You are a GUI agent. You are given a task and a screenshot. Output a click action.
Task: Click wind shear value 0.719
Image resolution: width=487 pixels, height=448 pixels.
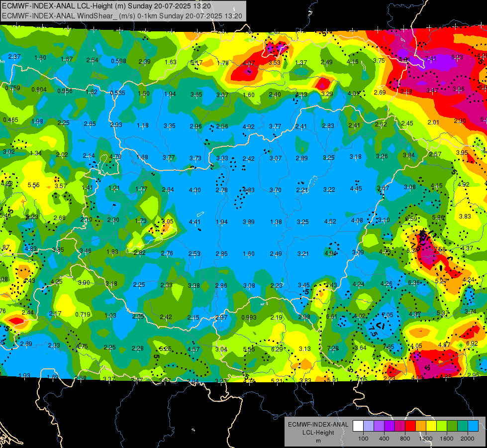click(83, 314)
